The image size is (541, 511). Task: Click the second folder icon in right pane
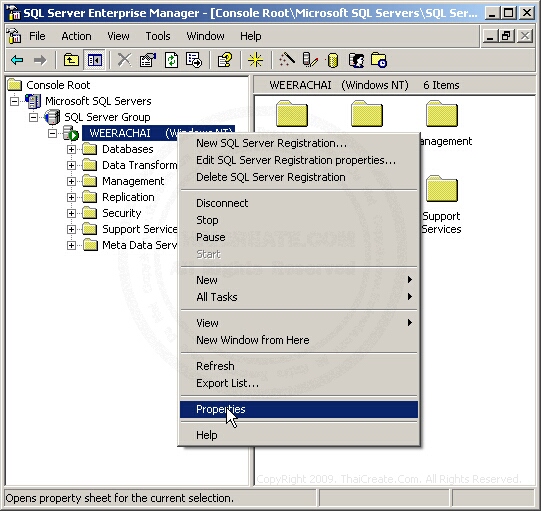point(367,114)
